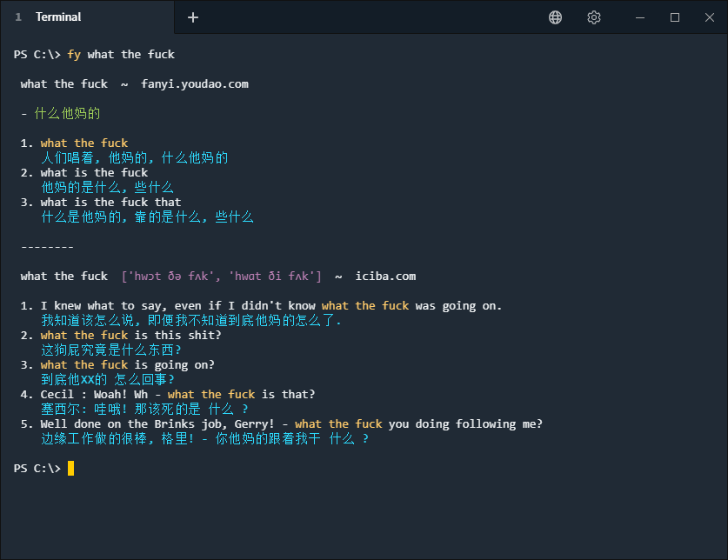The image size is (728, 560).
Task: Click the dashed separator line of text
Action: coord(47,247)
